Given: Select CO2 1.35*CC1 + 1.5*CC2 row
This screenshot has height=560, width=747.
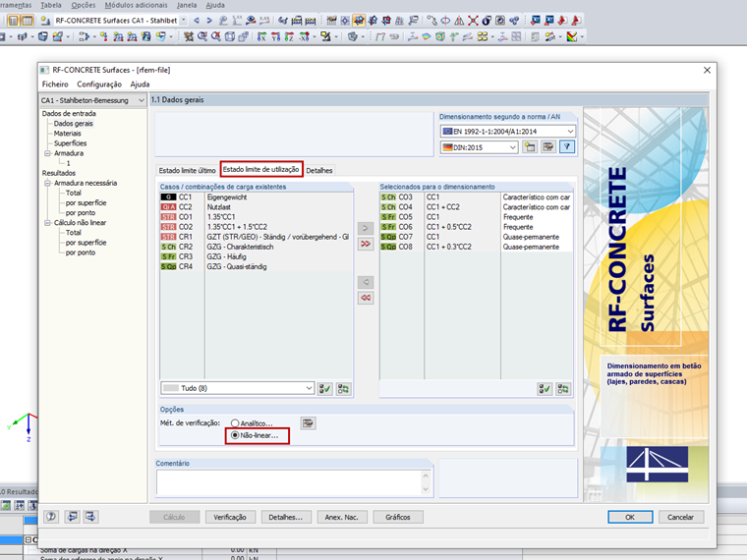Looking at the screenshot, I should pos(256,227).
